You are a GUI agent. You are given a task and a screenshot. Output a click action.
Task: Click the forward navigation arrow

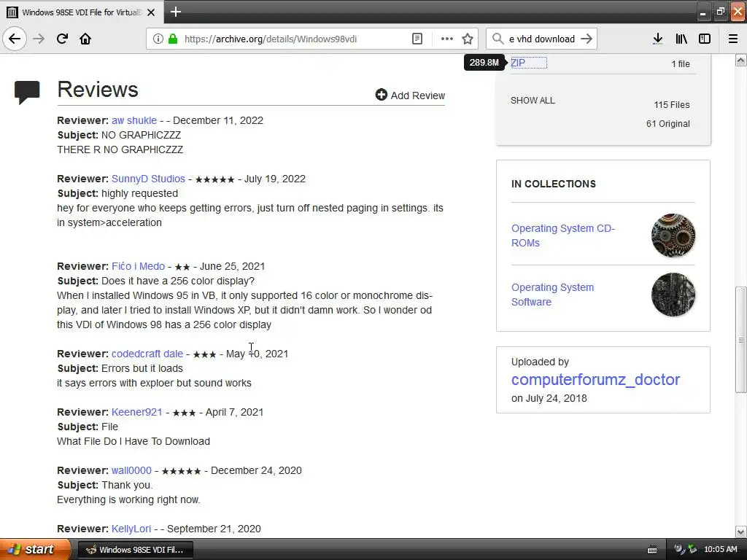[39, 39]
